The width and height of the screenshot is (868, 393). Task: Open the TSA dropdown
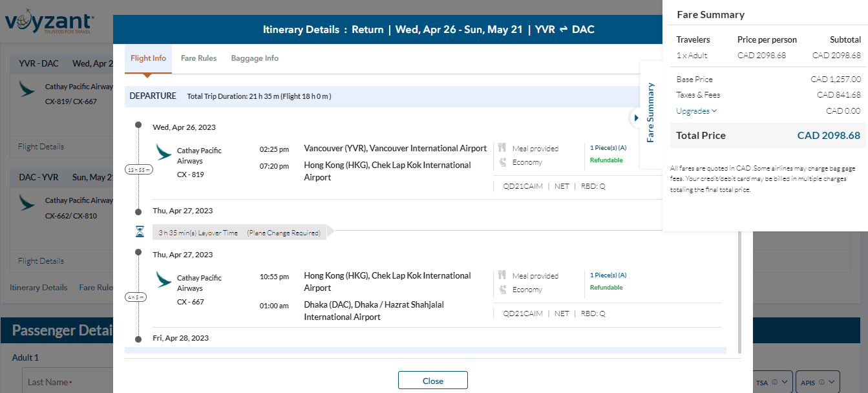coord(772,382)
